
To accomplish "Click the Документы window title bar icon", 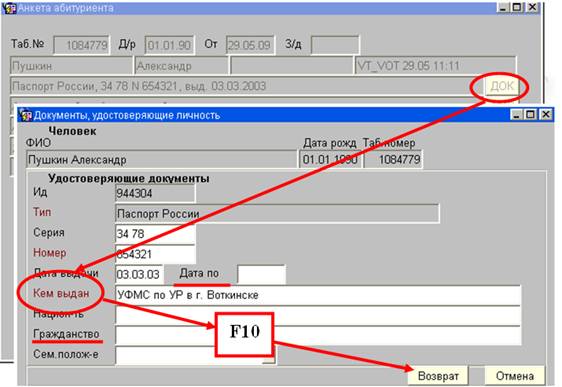I will [25, 115].
